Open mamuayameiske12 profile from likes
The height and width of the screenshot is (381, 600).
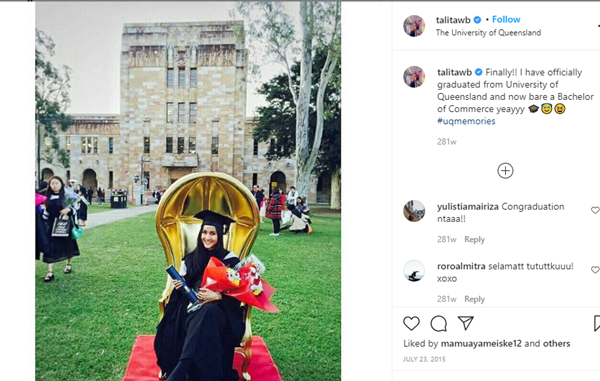pos(481,344)
